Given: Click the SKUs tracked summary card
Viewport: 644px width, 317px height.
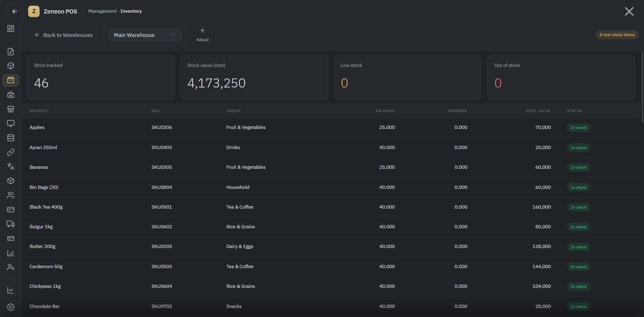Looking at the screenshot, I should point(101,77).
